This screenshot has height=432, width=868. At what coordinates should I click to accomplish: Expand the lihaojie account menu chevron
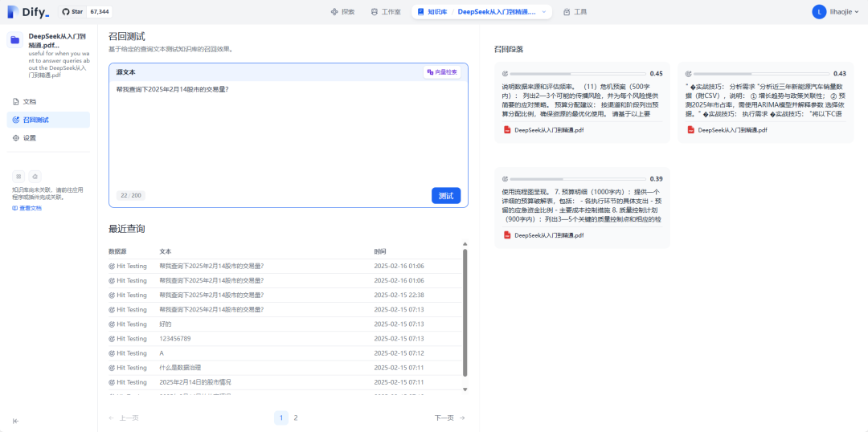click(x=858, y=11)
